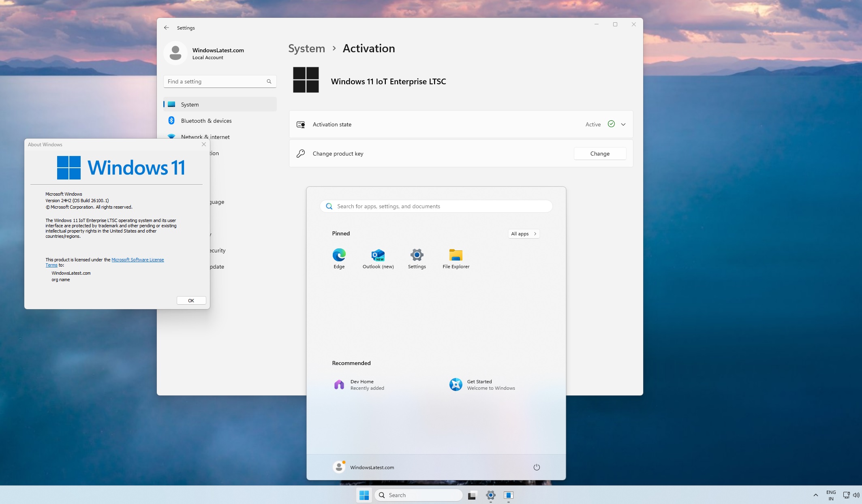This screenshot has height=504, width=862.
Task: Open Settings from pinned apps
Action: pyautogui.click(x=417, y=255)
